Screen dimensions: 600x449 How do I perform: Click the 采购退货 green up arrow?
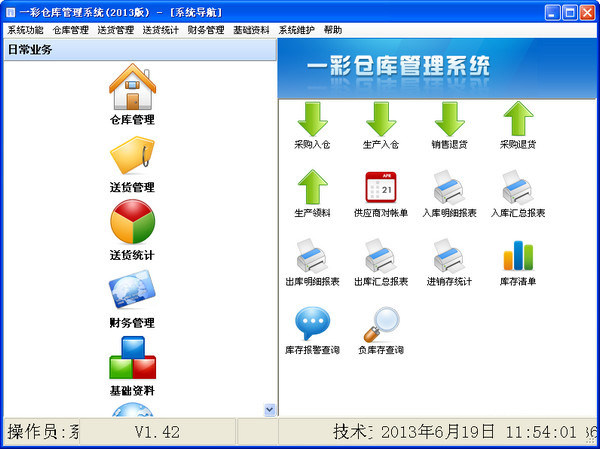[x=518, y=119]
